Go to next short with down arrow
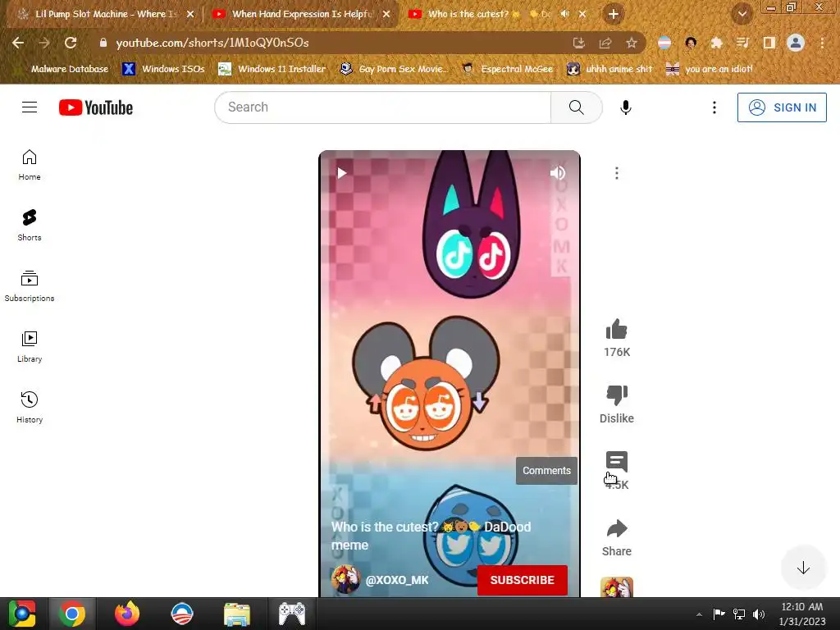This screenshot has height=630, width=840. tap(803, 568)
